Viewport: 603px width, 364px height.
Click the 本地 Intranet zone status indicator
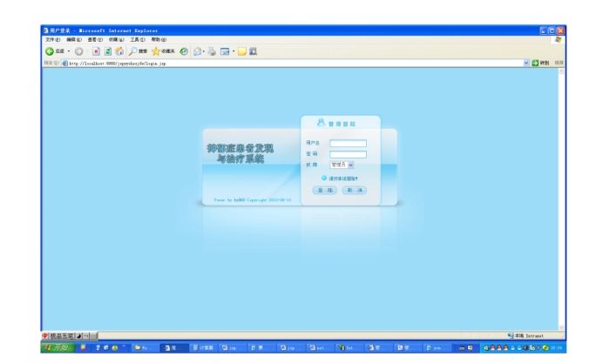525,336
